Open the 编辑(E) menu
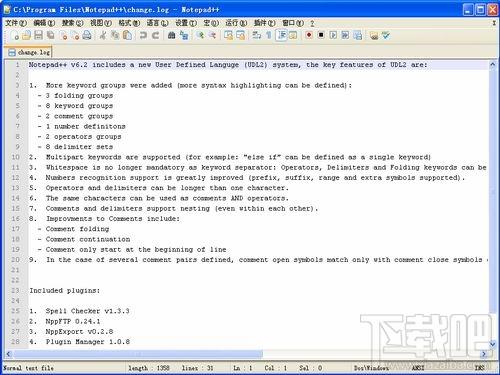500x375 pixels. coord(44,23)
